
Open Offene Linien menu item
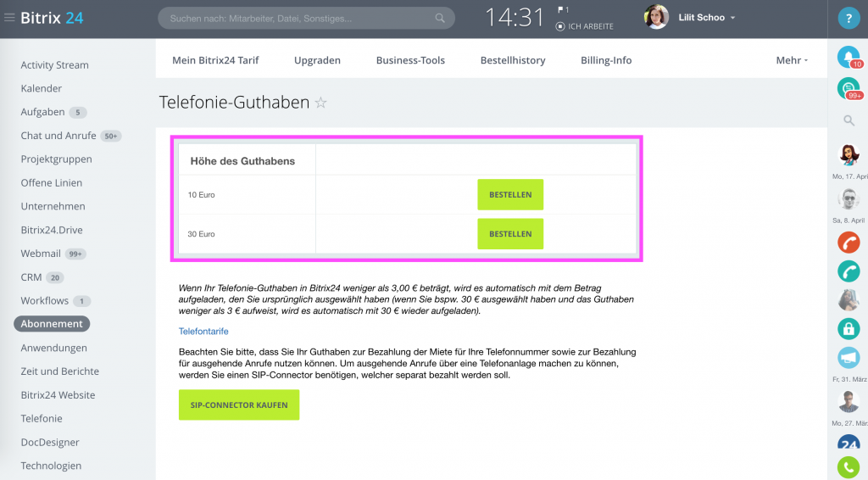click(x=52, y=182)
